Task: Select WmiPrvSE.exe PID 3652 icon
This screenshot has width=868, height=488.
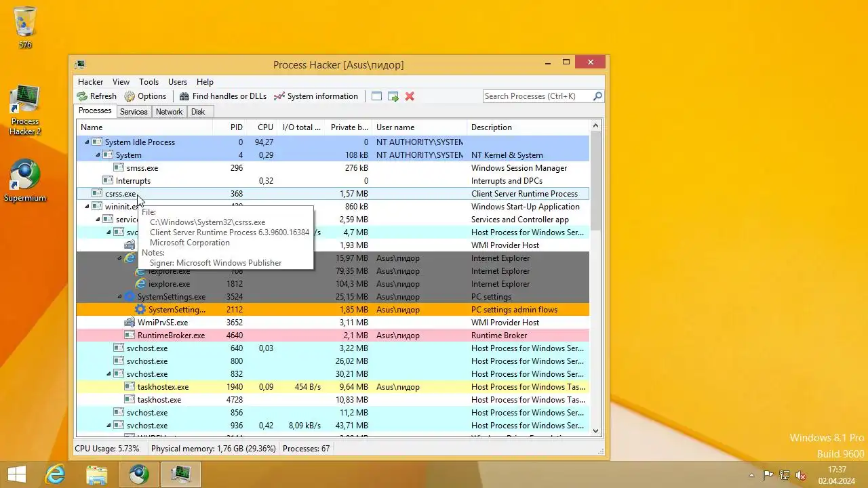Action: (x=130, y=323)
